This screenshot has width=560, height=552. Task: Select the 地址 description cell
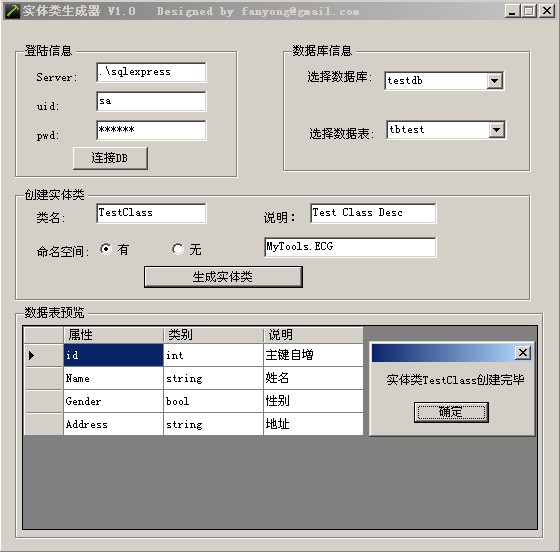313,424
